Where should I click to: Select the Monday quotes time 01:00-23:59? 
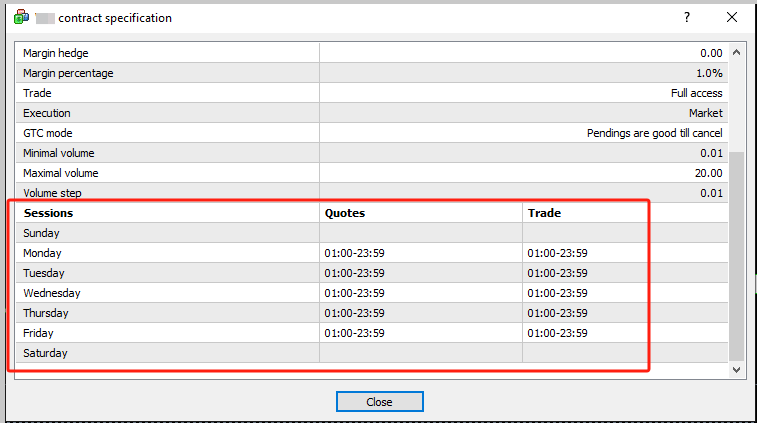click(x=354, y=253)
